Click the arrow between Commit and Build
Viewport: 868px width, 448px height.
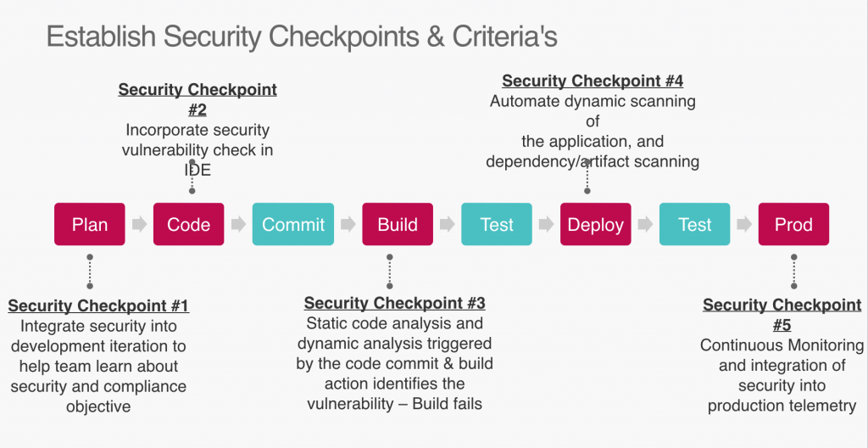(x=348, y=225)
